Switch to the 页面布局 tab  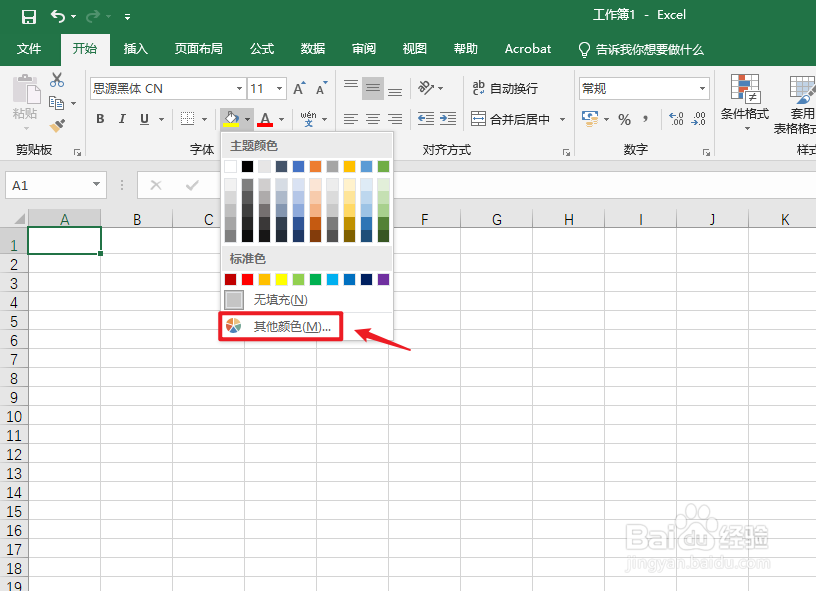click(198, 49)
